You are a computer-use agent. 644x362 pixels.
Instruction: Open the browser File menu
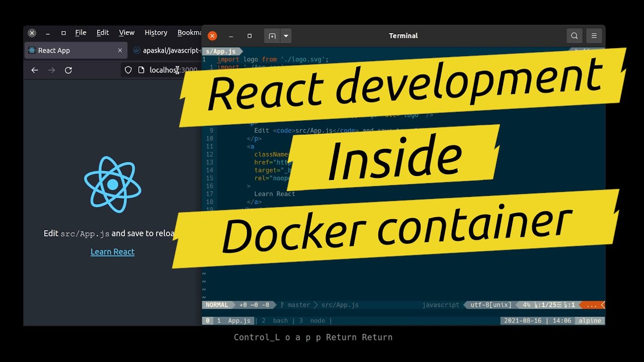(80, 33)
